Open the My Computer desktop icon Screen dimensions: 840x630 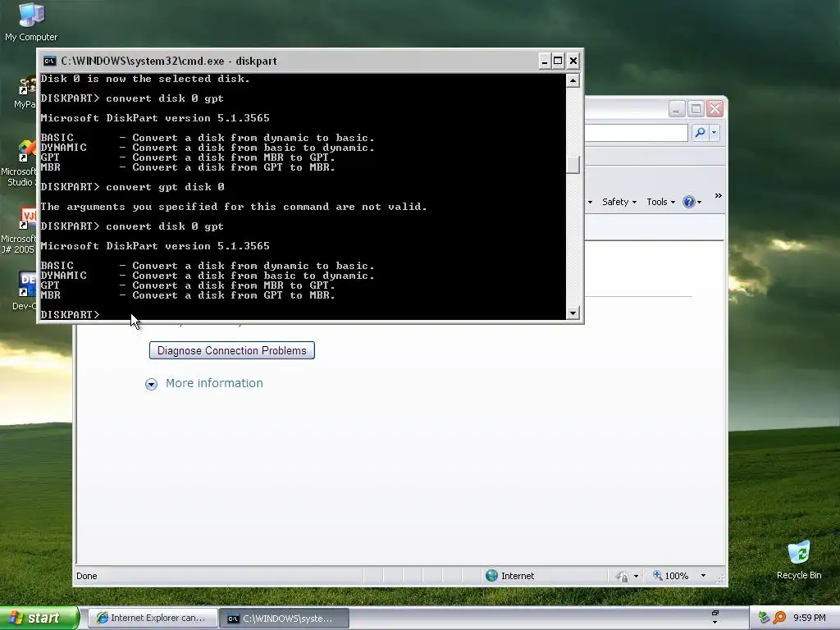tap(31, 21)
